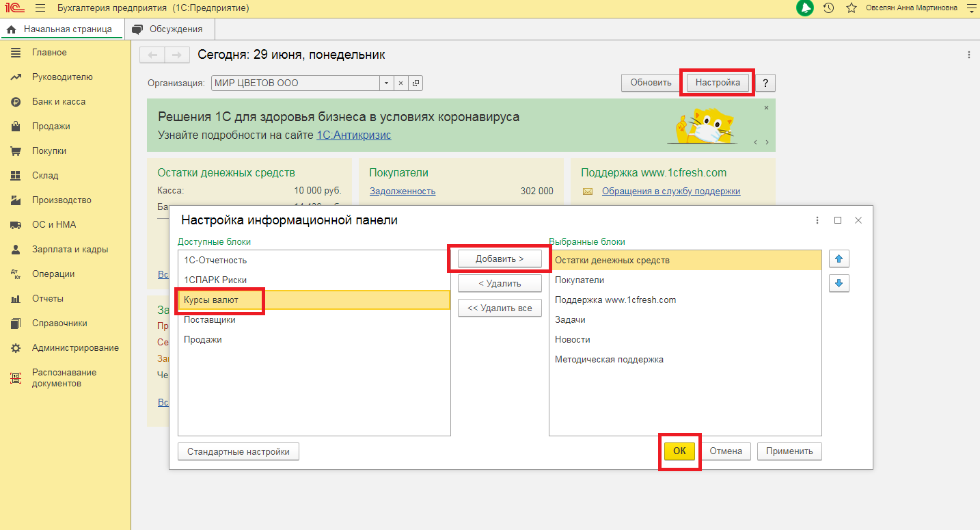This screenshot has height=530, width=980.
Task: Select Новости in selected blocks list
Action: click(x=573, y=340)
